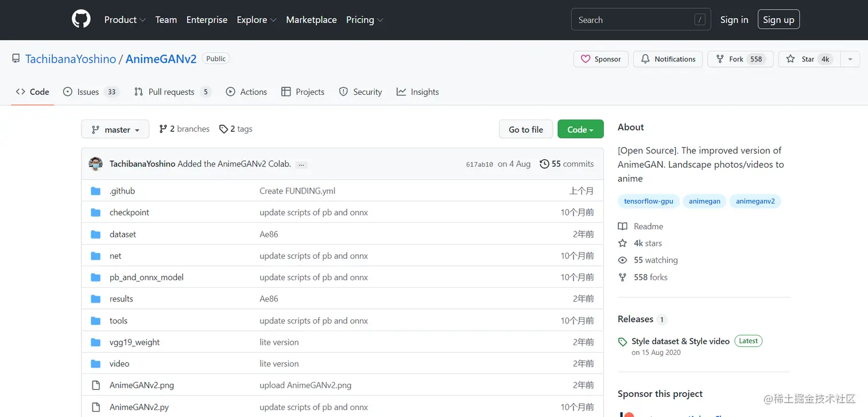Click the eye icon beside 55 watching
The height and width of the screenshot is (417, 868).
tap(622, 260)
